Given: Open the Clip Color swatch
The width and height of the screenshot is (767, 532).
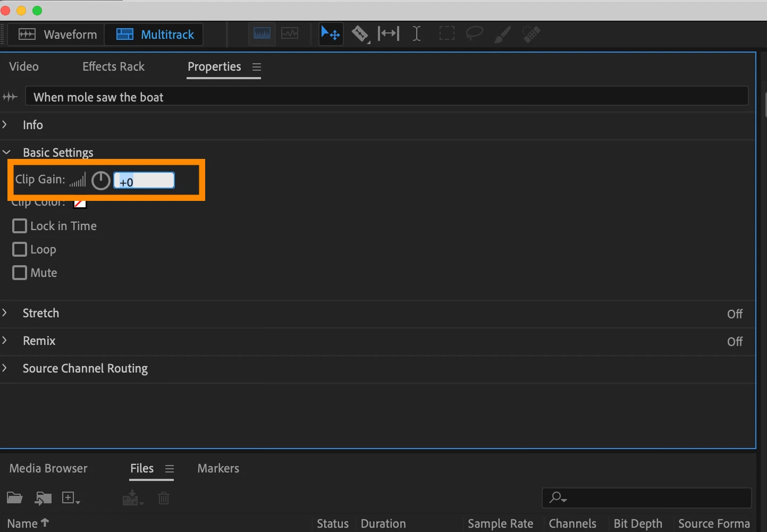Looking at the screenshot, I should point(80,204).
